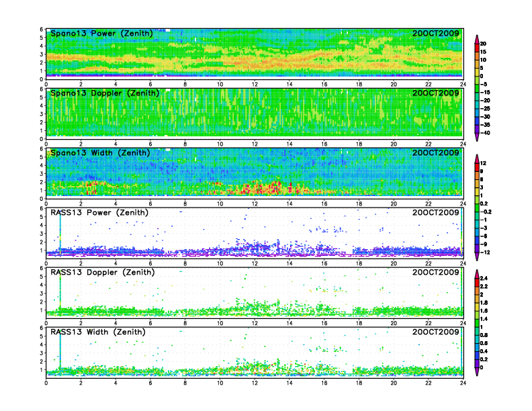
Task: Click the "RASS13 Power (Zenith)" panel title
Action: point(99,213)
